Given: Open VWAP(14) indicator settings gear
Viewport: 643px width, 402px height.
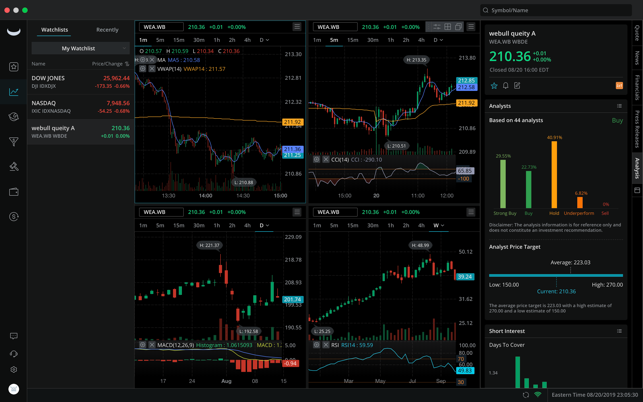Looking at the screenshot, I should tap(142, 69).
